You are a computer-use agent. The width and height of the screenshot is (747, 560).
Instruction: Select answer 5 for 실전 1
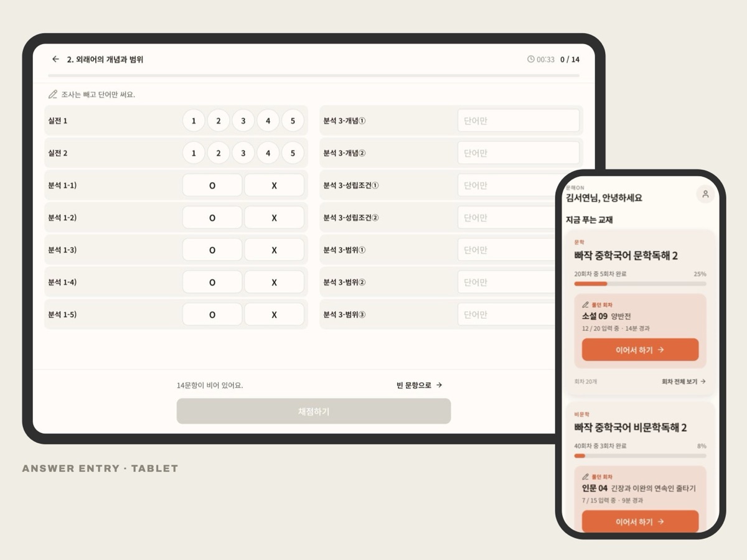293,121
